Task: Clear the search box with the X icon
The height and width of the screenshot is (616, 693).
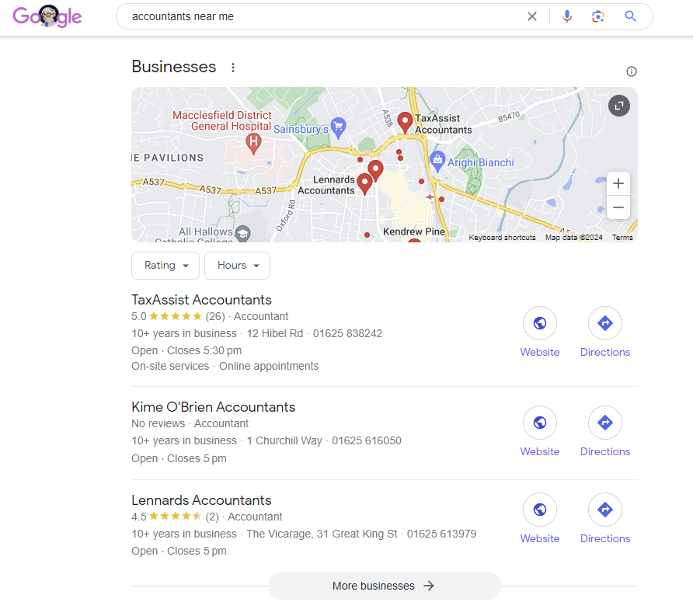Action: tap(532, 16)
